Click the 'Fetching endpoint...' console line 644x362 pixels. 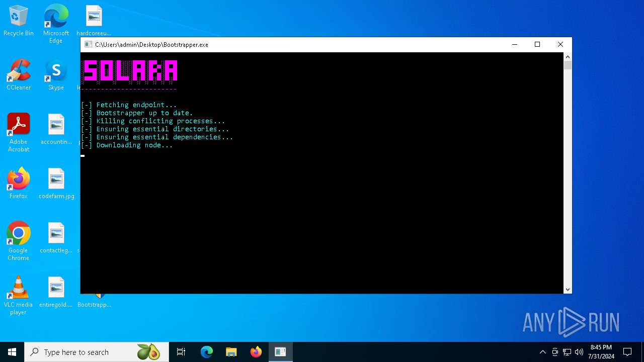(129, 105)
